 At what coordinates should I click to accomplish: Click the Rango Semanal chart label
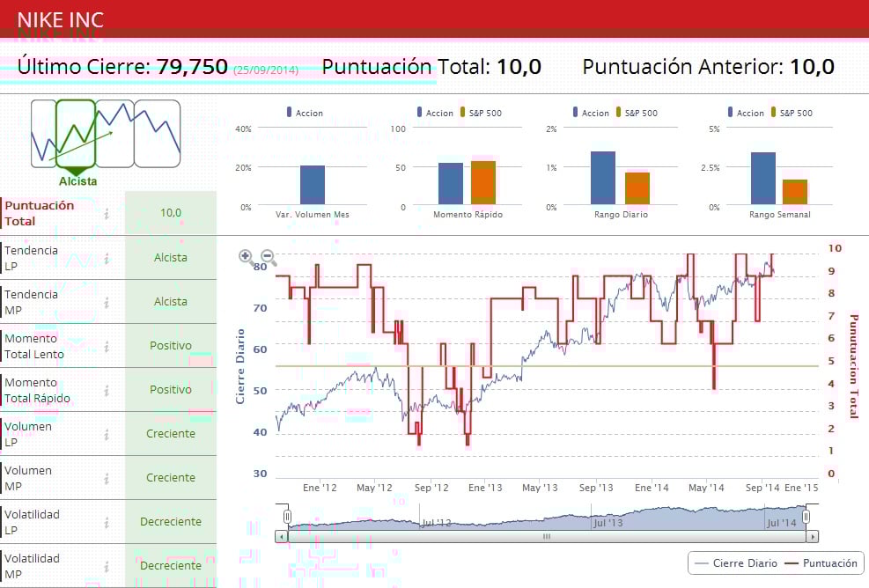coord(780,215)
